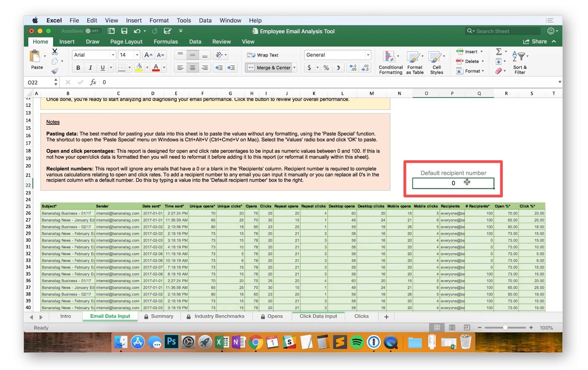Apply the yellow fill color swatch

138,68
